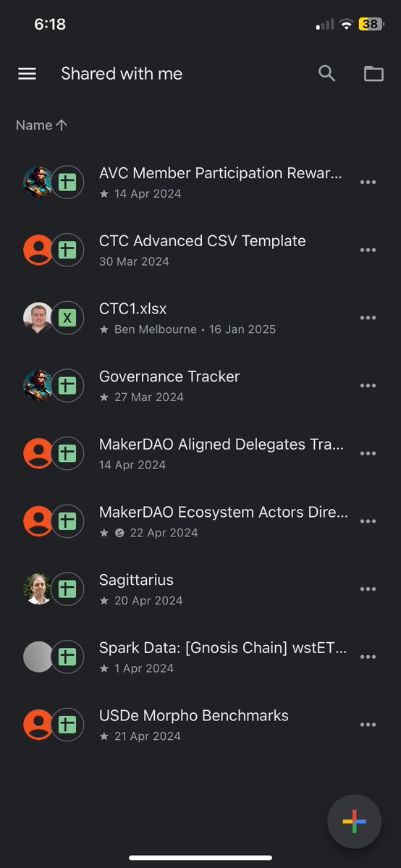Viewport: 401px width, 868px height.
Task: Select the Shared with me title
Action: point(122,74)
